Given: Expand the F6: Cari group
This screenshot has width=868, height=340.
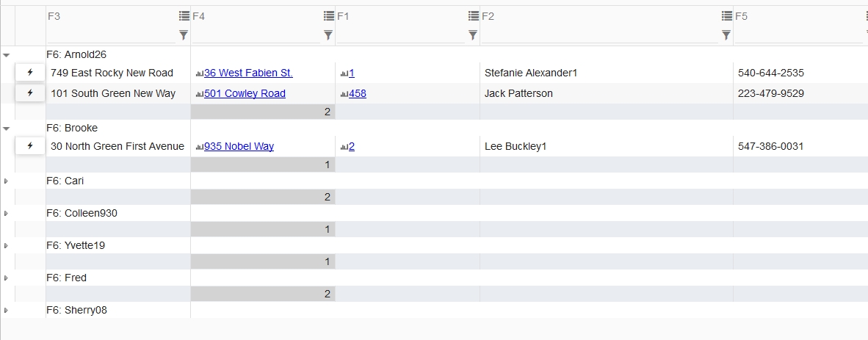Looking at the screenshot, I should click(x=6, y=181).
